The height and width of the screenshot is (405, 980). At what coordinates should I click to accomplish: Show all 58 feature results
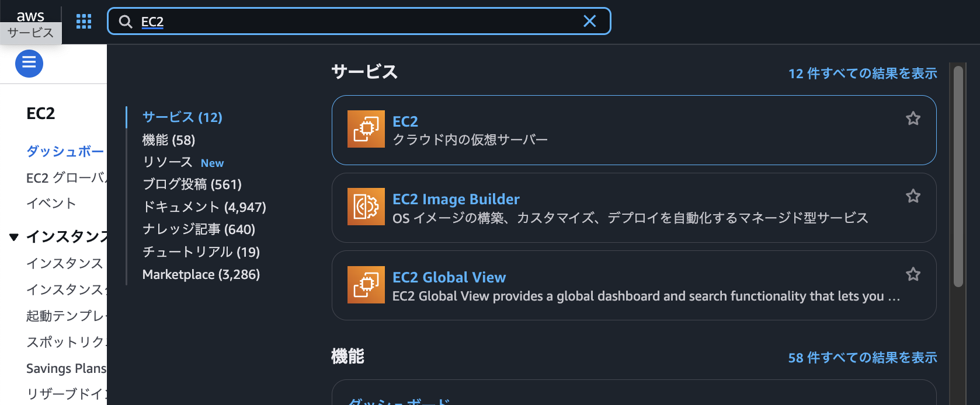tap(863, 358)
